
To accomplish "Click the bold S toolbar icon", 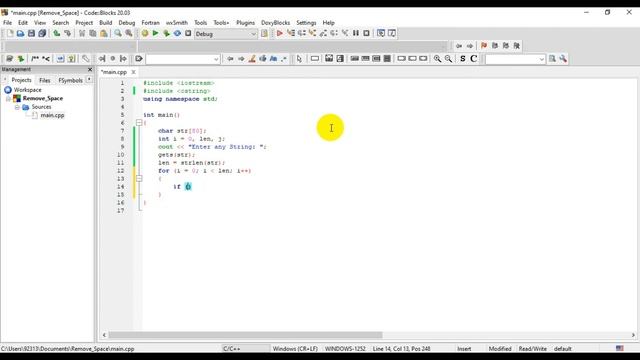I will coord(462,59).
